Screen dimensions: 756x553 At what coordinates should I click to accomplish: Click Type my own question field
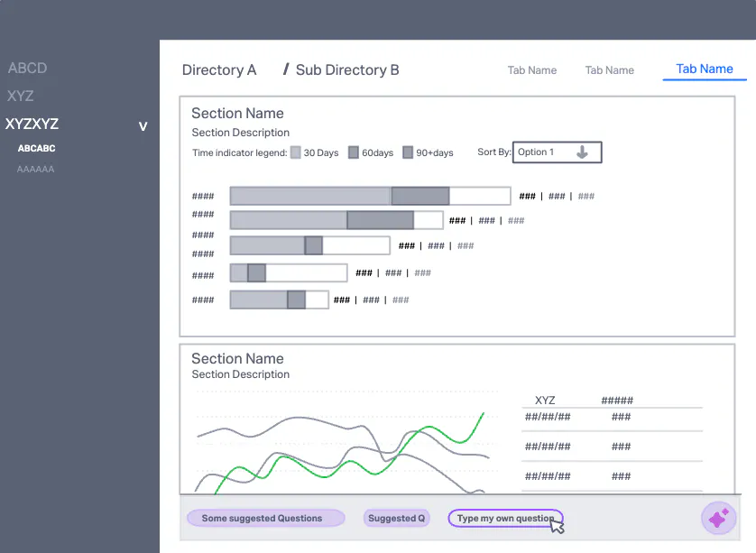tap(505, 519)
